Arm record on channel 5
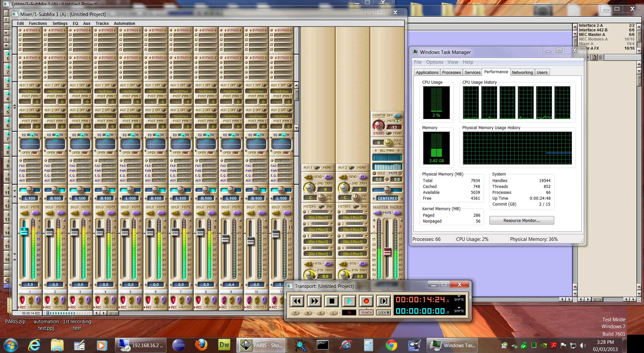This screenshot has height=353, width=644. [x=123, y=300]
